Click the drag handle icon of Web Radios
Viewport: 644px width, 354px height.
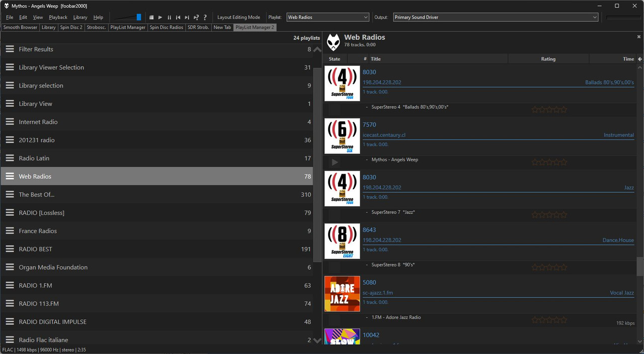point(10,176)
